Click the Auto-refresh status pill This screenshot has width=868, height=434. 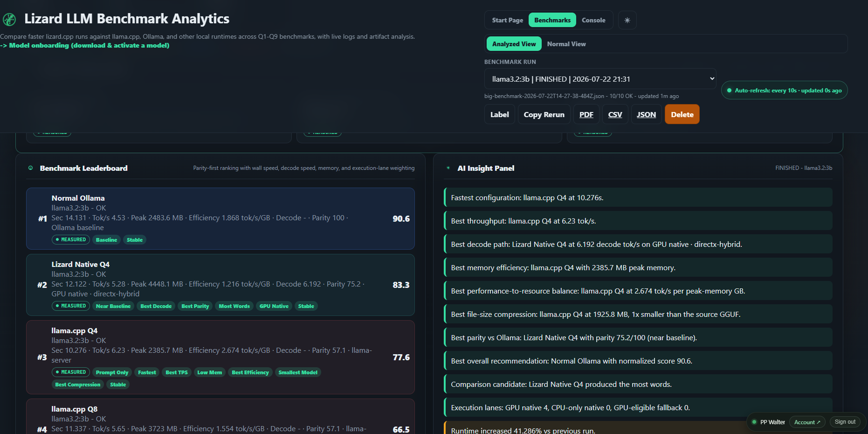784,91
